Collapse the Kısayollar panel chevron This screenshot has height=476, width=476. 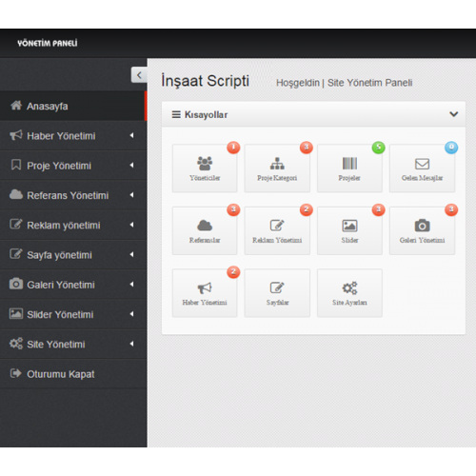point(454,114)
